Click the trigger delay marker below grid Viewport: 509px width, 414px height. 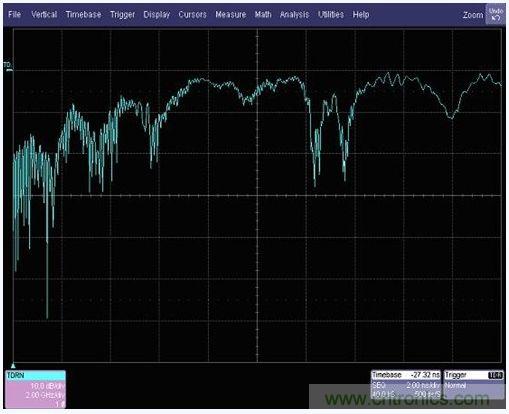point(13,366)
